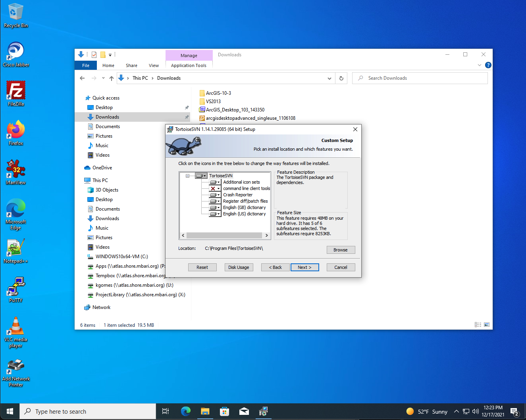Open Explorer help question mark icon
Screen dimensions: 526x420
[x=488, y=65]
